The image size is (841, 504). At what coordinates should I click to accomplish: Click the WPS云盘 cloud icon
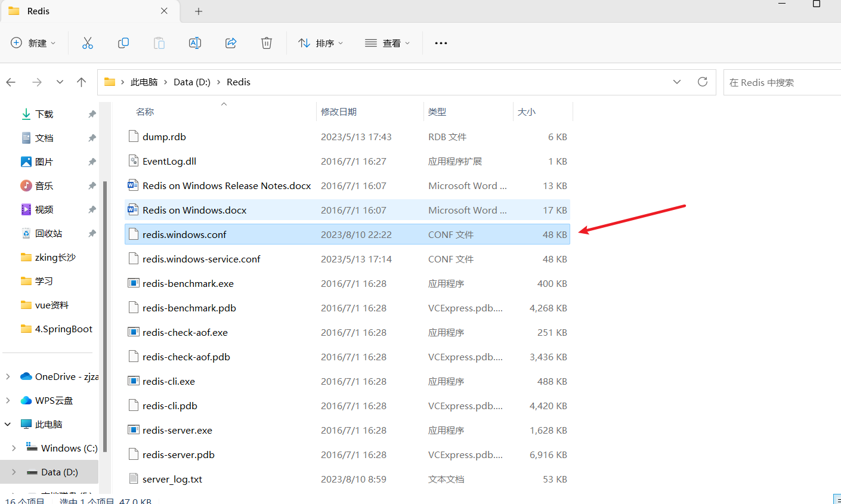[26, 400]
